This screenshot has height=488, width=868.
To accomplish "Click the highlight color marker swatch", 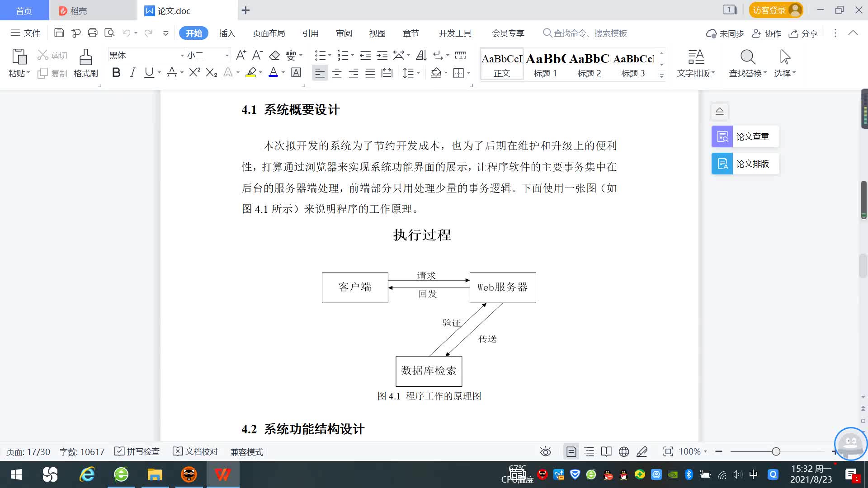I will tap(251, 72).
